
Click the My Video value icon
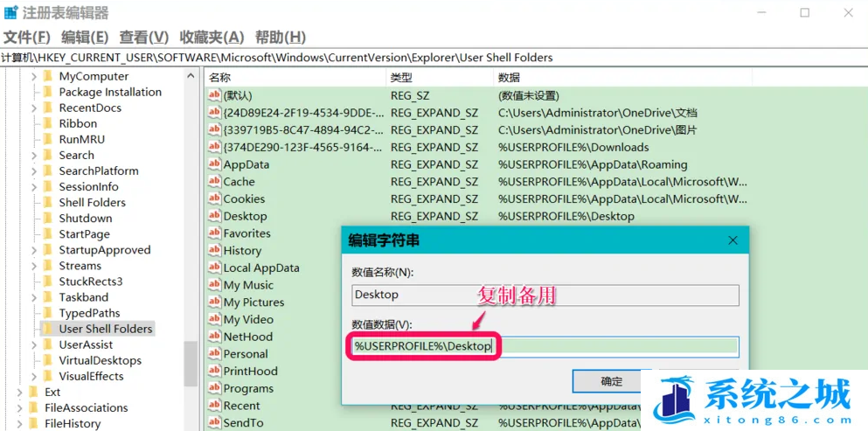(x=214, y=319)
